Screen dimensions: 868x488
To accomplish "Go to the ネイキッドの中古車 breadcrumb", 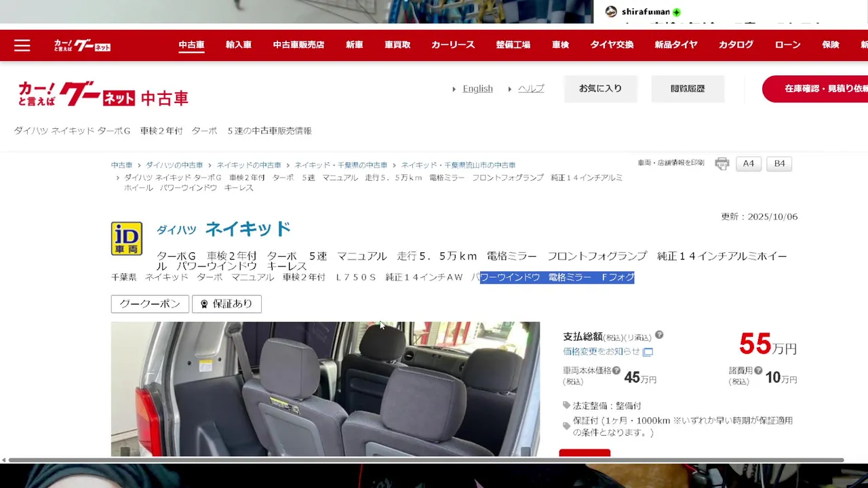I will click(249, 165).
